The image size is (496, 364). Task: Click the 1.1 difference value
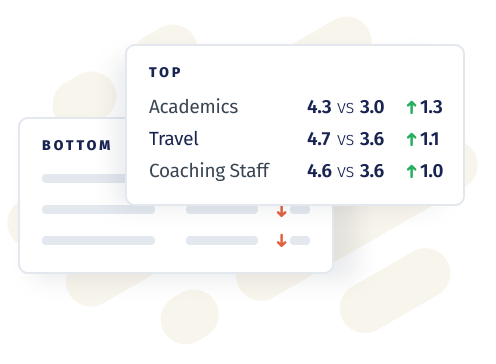click(x=429, y=139)
